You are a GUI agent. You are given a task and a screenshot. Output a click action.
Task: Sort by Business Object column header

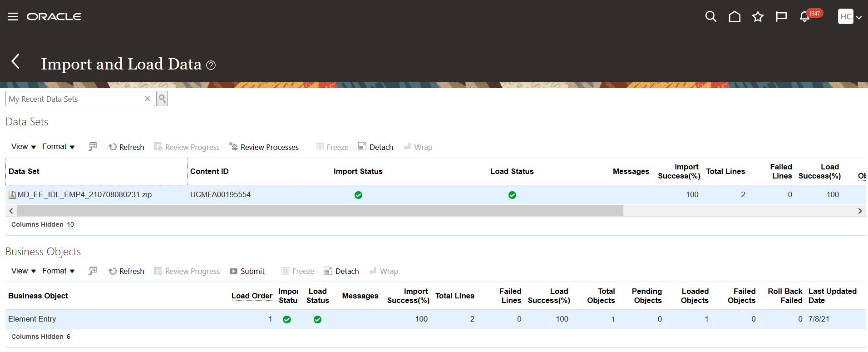click(x=38, y=296)
